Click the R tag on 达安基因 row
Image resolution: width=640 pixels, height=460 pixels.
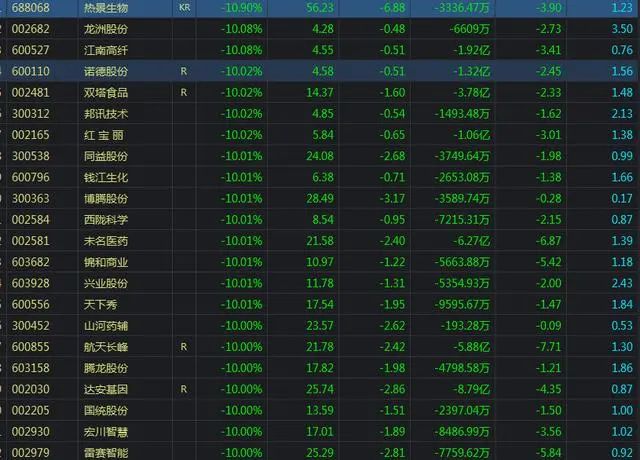(184, 389)
